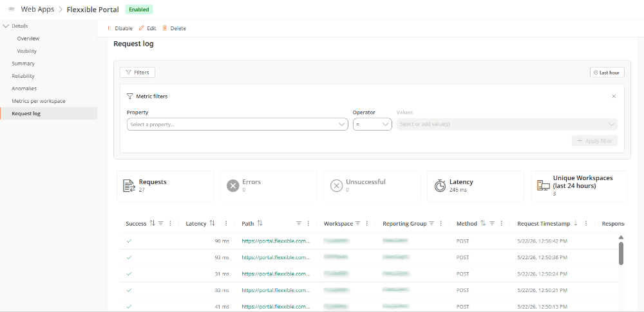The image size is (644, 312).
Task: Open the Last hour time range selector
Action: pos(607,73)
